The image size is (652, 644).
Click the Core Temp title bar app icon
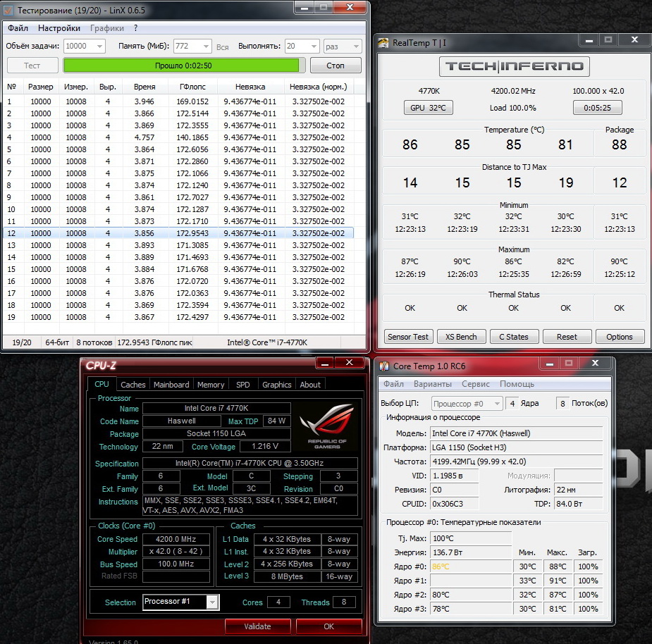(384, 366)
